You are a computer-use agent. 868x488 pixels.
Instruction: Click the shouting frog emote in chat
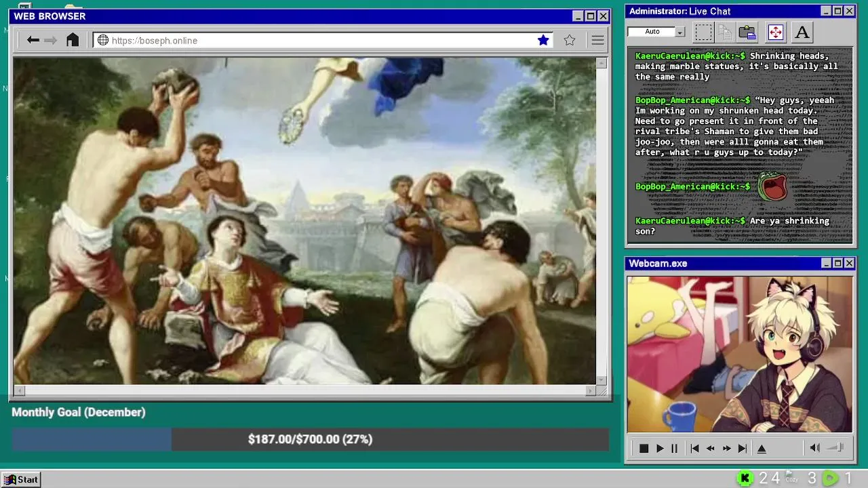[772, 186]
